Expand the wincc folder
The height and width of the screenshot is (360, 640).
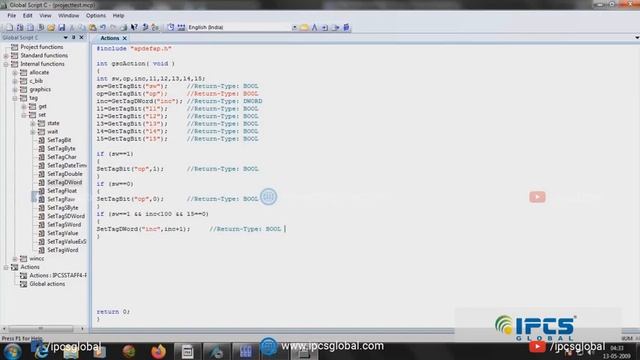15,258
